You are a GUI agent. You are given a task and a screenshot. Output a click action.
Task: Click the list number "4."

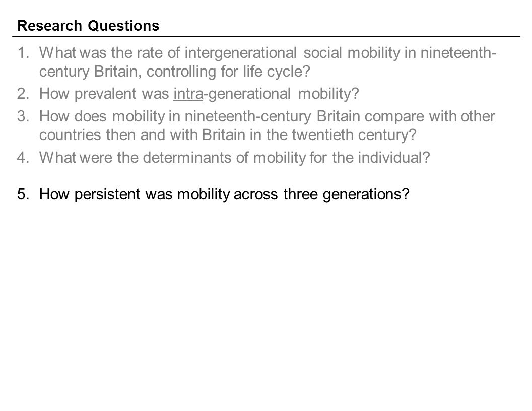point(23,157)
